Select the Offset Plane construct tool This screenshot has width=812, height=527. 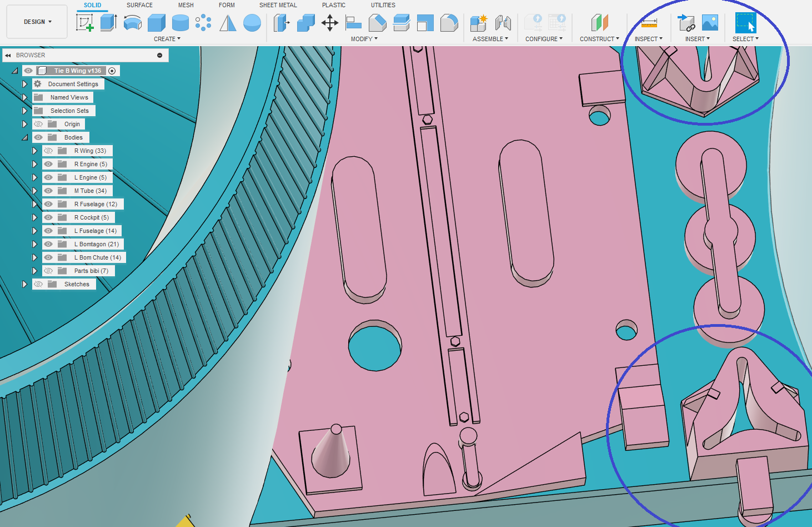pyautogui.click(x=599, y=23)
